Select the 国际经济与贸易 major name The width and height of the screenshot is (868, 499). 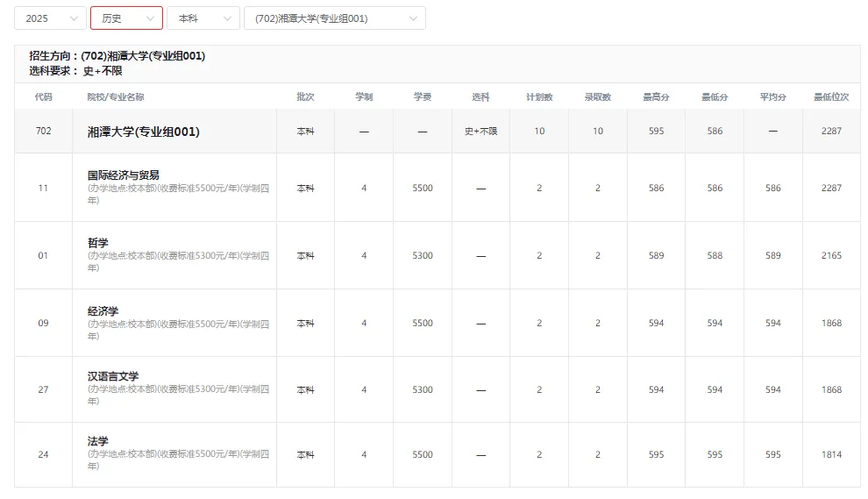click(124, 175)
